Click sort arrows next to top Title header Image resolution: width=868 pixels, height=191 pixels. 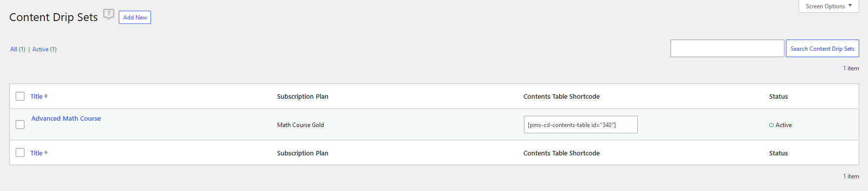pyautogui.click(x=46, y=96)
